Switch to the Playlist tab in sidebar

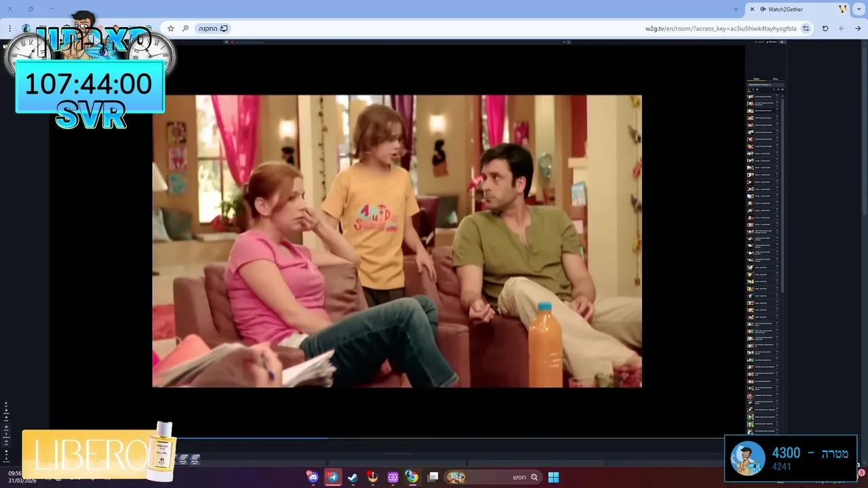[x=756, y=79]
